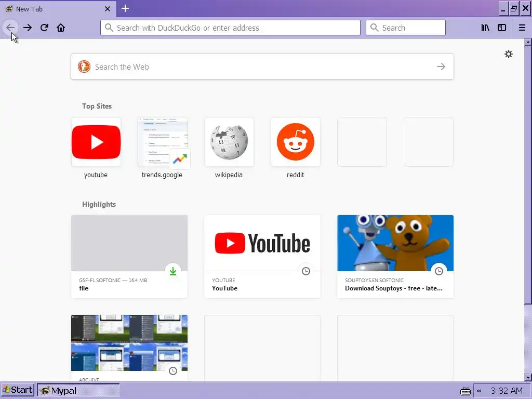Click the DuckDuckGo logo icon

coord(84,66)
